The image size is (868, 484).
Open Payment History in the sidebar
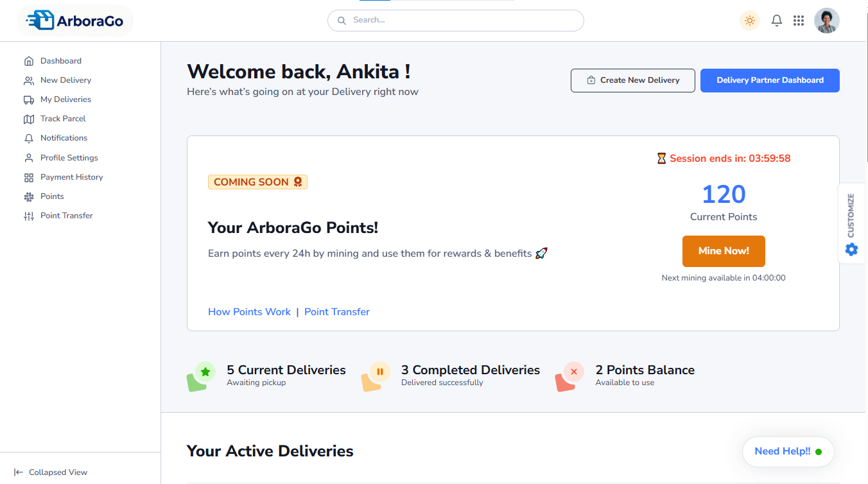click(x=71, y=177)
